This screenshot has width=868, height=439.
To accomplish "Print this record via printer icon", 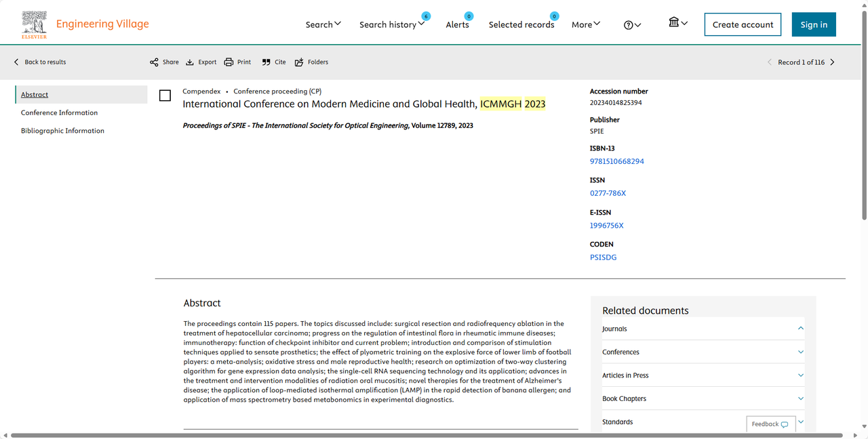I will pyautogui.click(x=229, y=62).
